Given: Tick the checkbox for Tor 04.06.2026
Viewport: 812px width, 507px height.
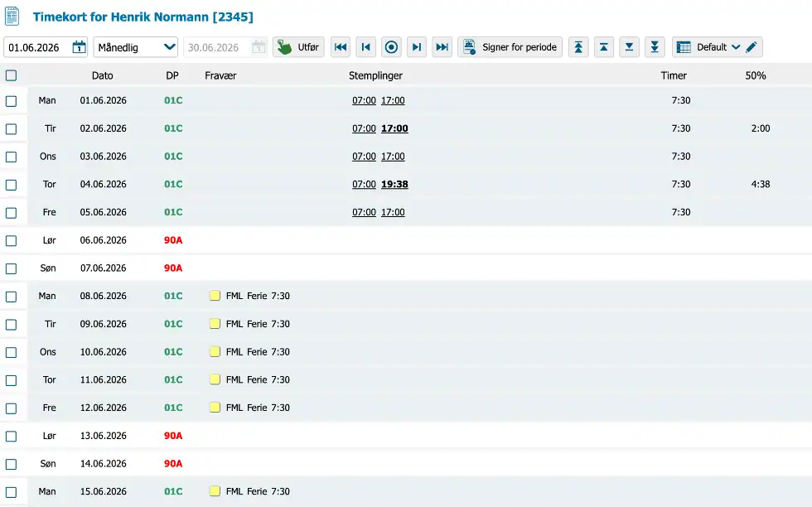Looking at the screenshot, I should 11,185.
